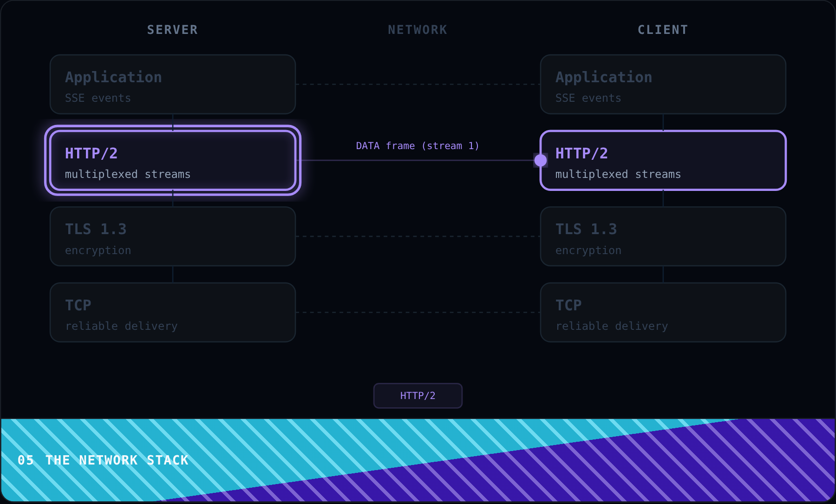Click the server Application SSE events box
Image resolution: width=836 pixels, height=504 pixels.
tap(173, 84)
